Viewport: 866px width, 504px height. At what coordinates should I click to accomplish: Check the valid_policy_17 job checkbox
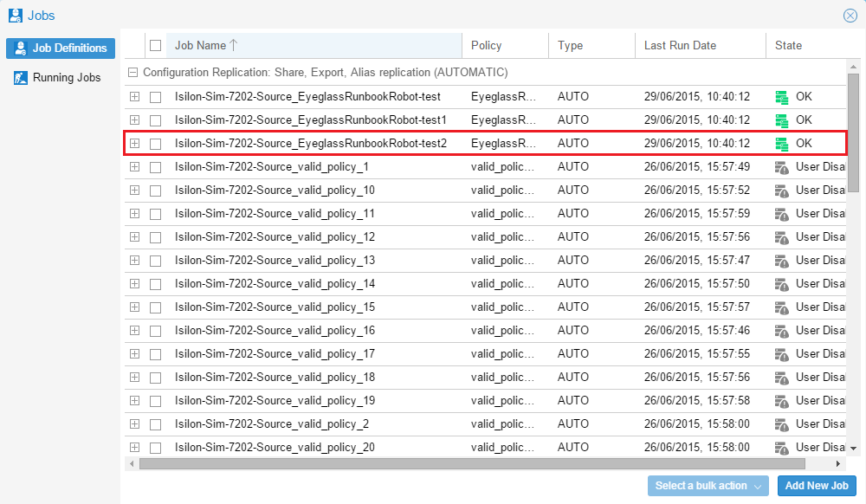click(156, 354)
